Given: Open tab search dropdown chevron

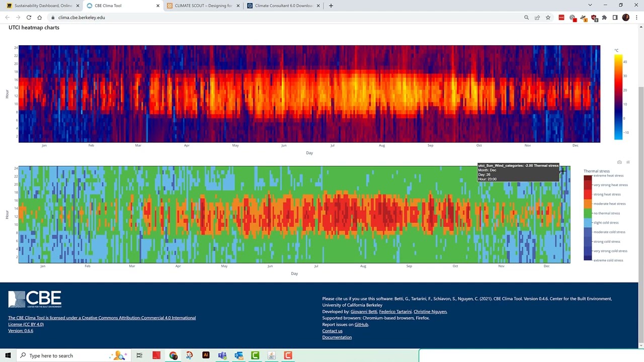Looking at the screenshot, I should 590,5.
